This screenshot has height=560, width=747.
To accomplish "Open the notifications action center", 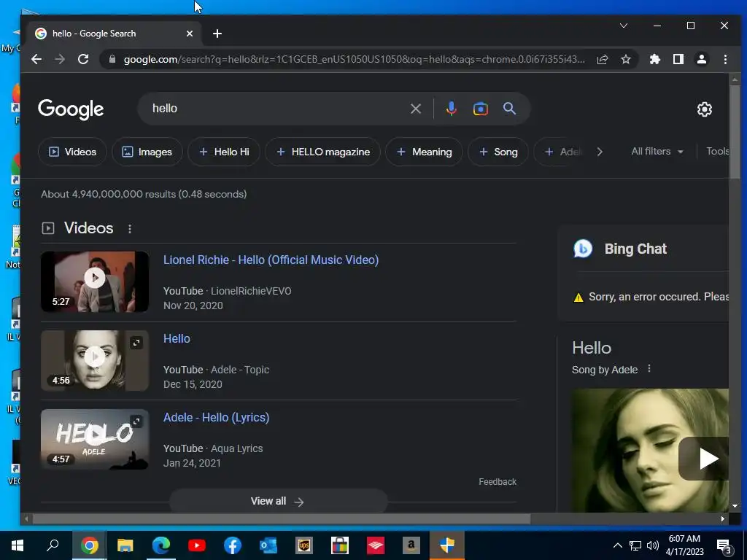I will point(724,546).
